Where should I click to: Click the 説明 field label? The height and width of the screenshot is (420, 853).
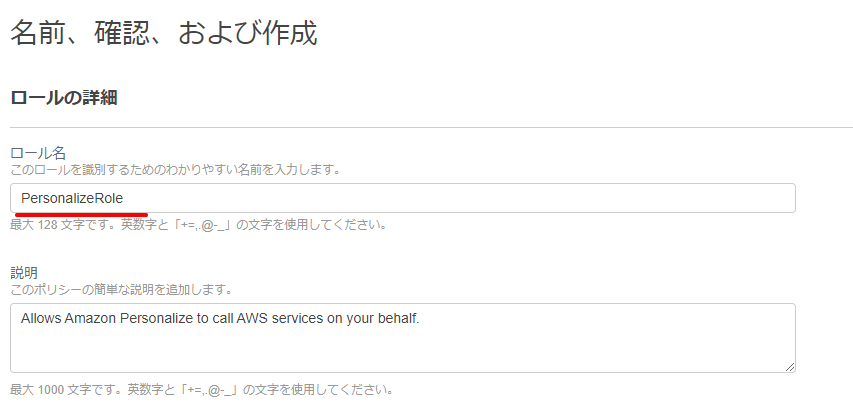click(x=24, y=273)
